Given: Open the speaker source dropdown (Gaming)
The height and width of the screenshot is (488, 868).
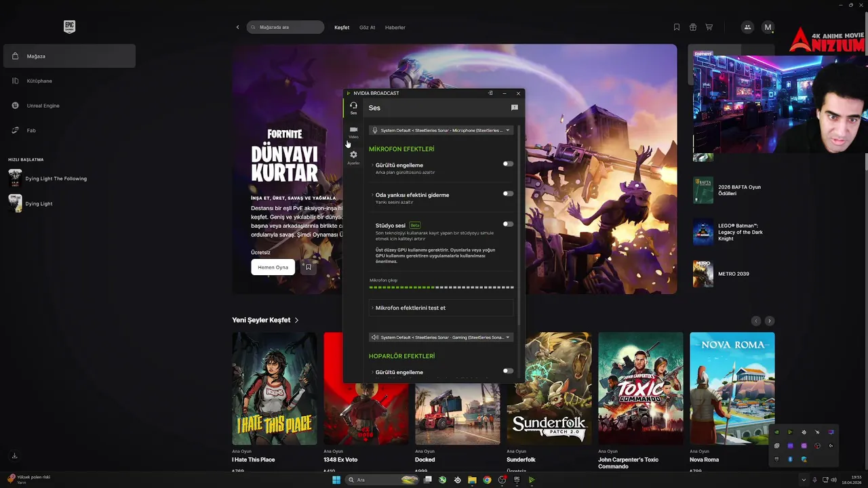Looking at the screenshot, I should tap(440, 337).
